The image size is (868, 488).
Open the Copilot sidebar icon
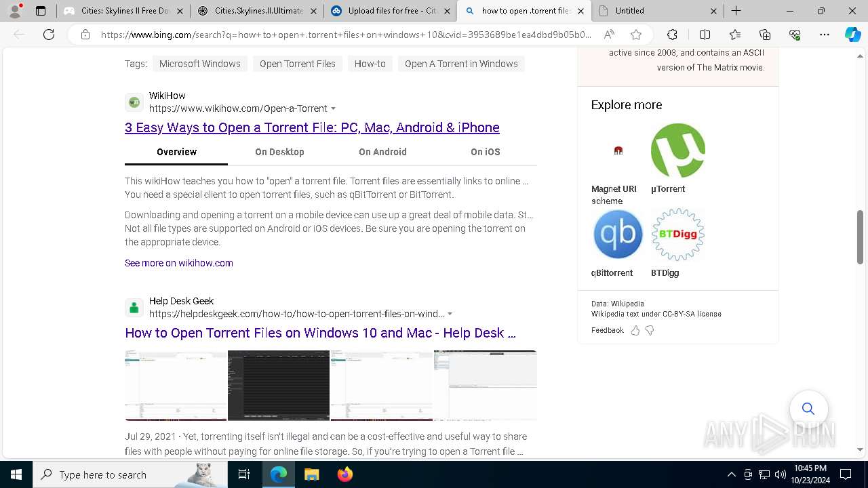(x=852, y=35)
